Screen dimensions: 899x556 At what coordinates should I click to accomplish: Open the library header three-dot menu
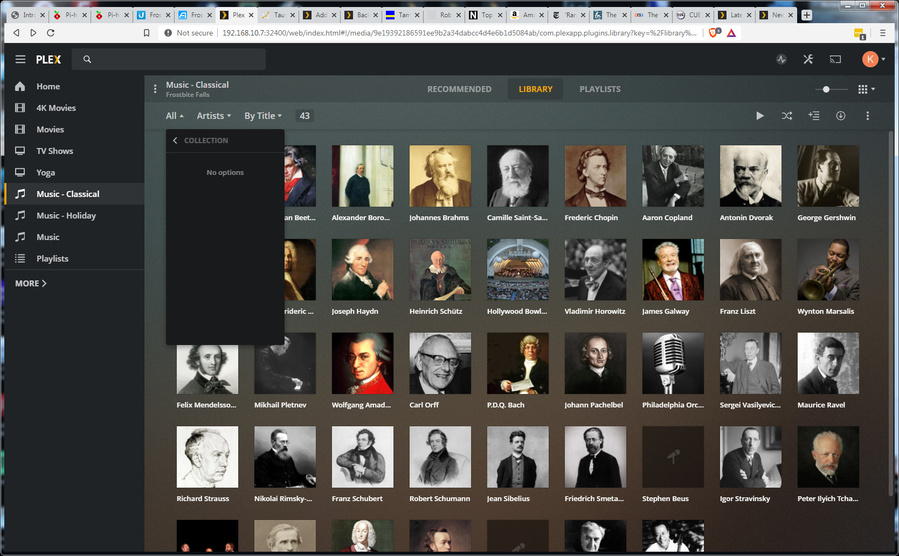tap(155, 89)
